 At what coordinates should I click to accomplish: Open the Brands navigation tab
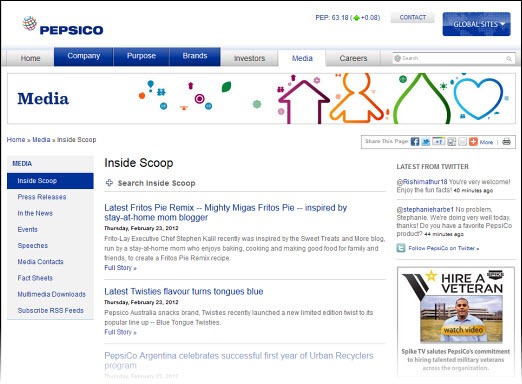point(195,56)
